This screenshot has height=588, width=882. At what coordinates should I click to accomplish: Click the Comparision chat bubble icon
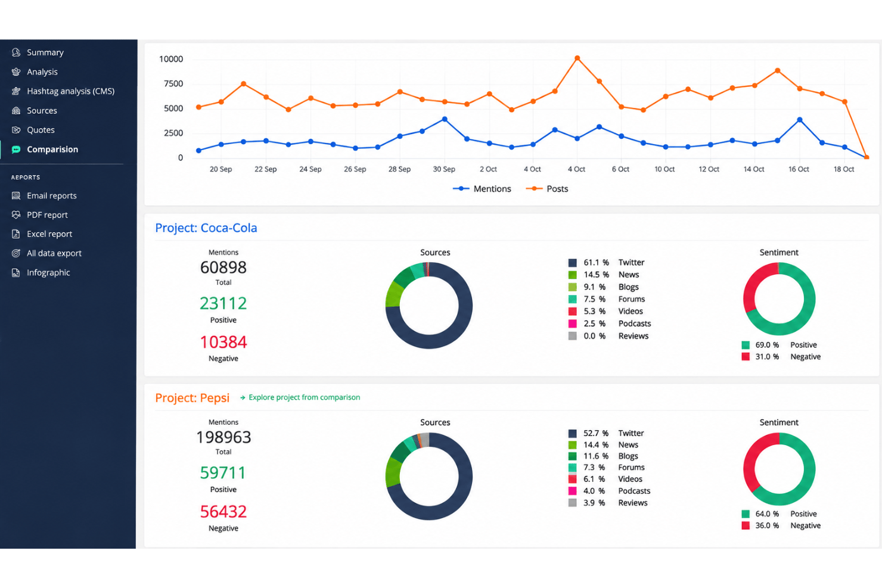[16, 150]
